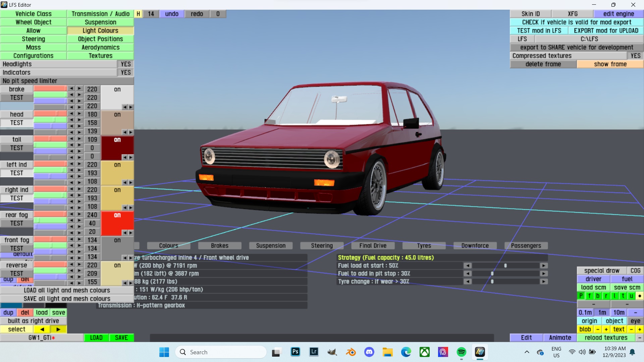
Task: Open Spotify from the taskbar
Action: [461, 352]
